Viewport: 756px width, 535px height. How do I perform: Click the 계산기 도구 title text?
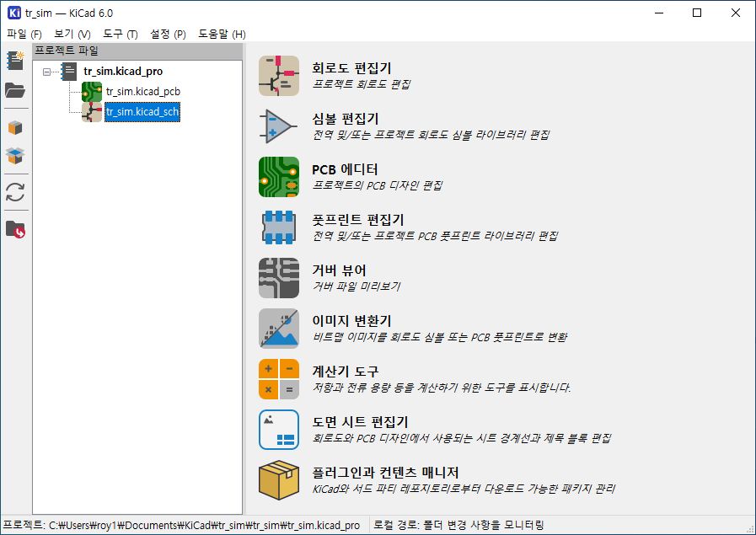[346, 372]
